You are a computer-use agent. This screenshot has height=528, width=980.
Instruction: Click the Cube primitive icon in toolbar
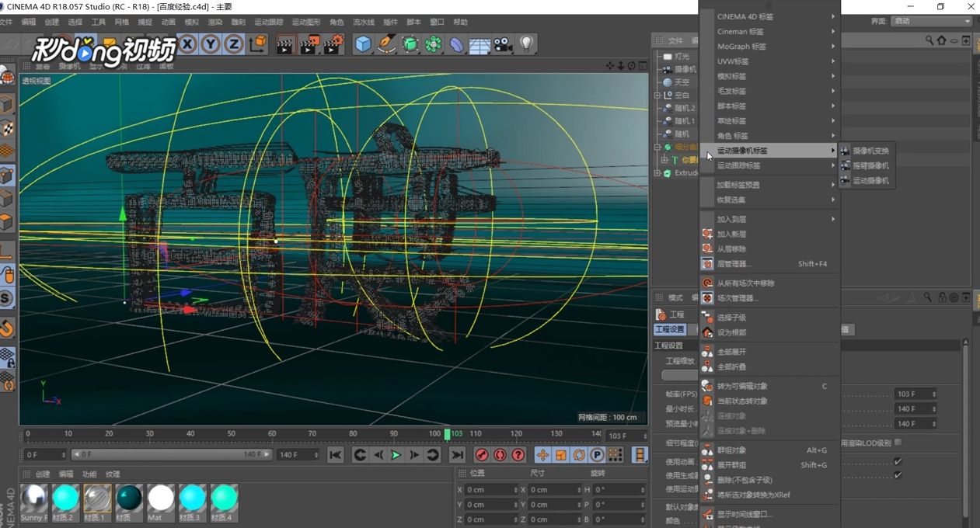363,44
